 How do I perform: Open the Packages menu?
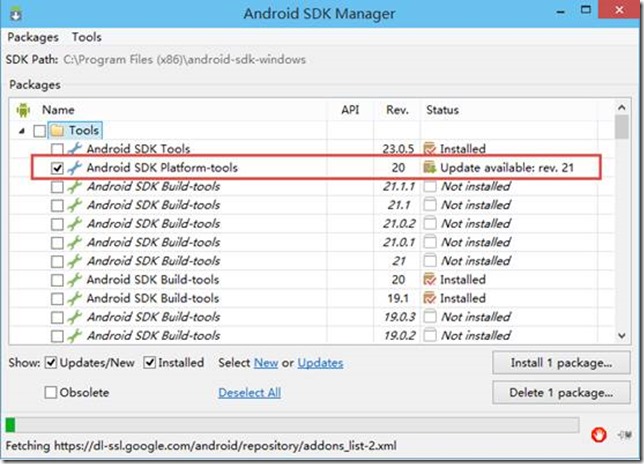pyautogui.click(x=34, y=37)
